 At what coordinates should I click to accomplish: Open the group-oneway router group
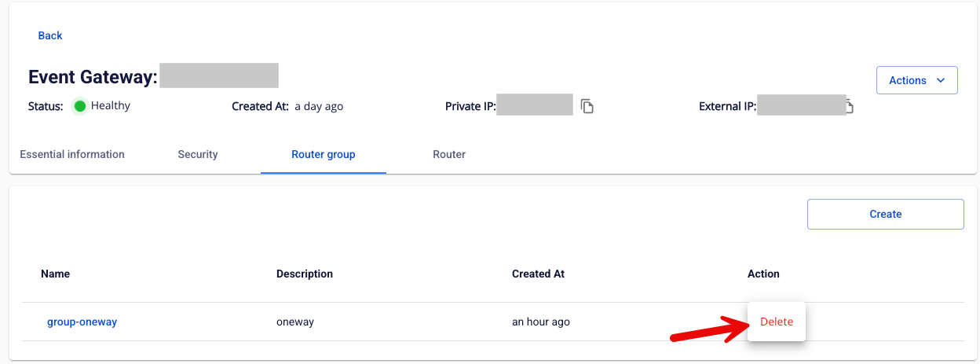pyautogui.click(x=82, y=322)
